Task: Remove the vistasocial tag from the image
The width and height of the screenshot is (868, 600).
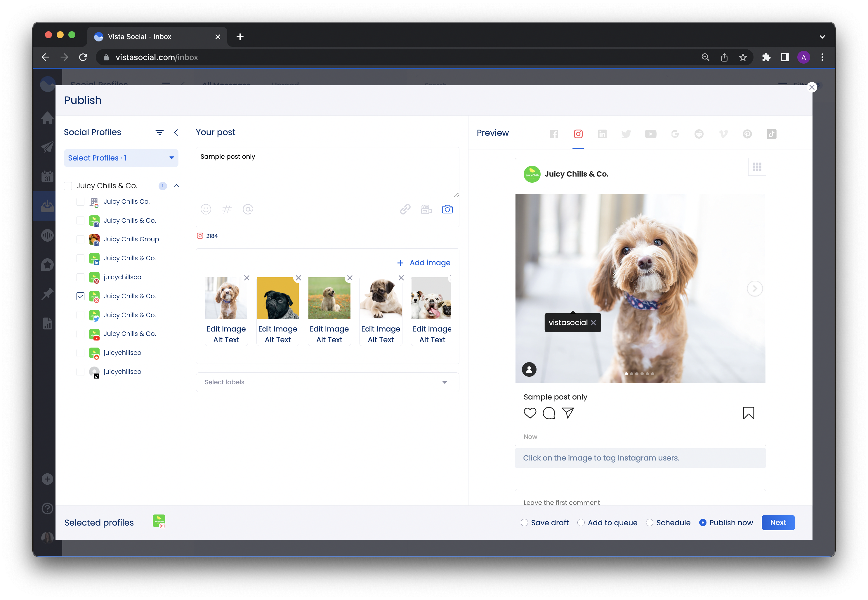Action: point(593,323)
